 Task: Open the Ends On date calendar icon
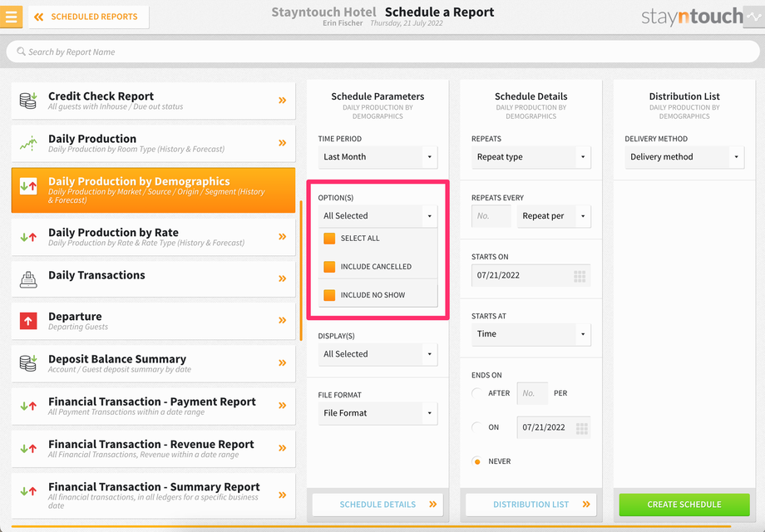pyautogui.click(x=581, y=429)
